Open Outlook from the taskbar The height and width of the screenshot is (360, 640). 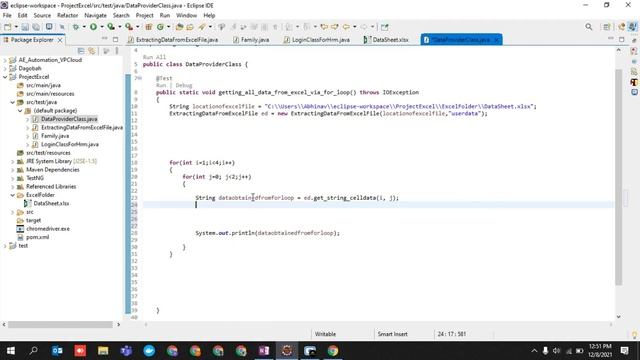pos(57,351)
